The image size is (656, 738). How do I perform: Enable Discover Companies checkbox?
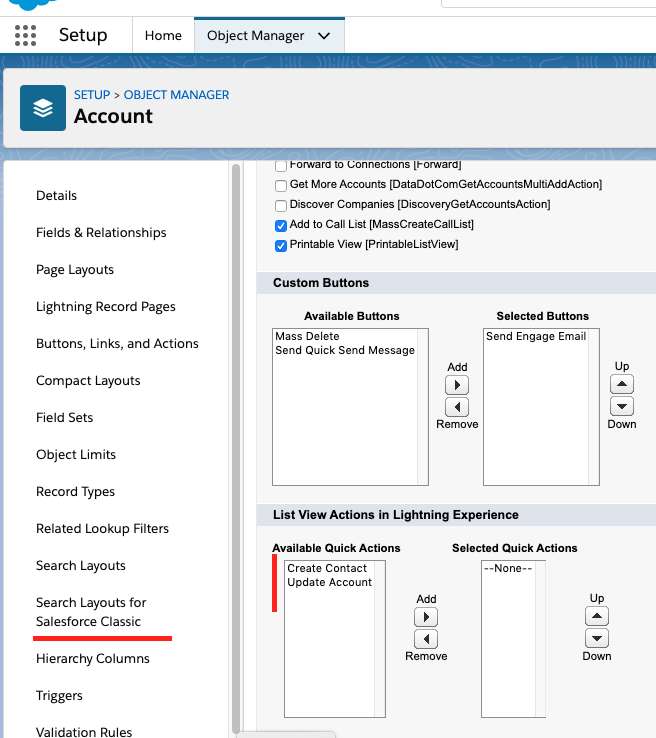point(281,206)
